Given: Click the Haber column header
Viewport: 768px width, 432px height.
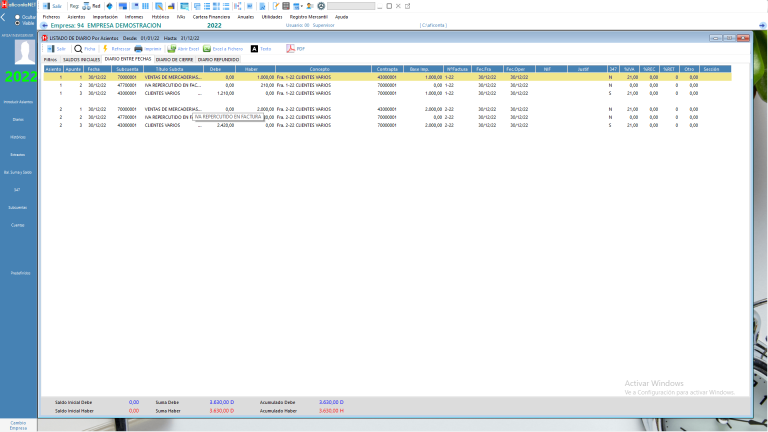Looking at the screenshot, I should (x=255, y=69).
